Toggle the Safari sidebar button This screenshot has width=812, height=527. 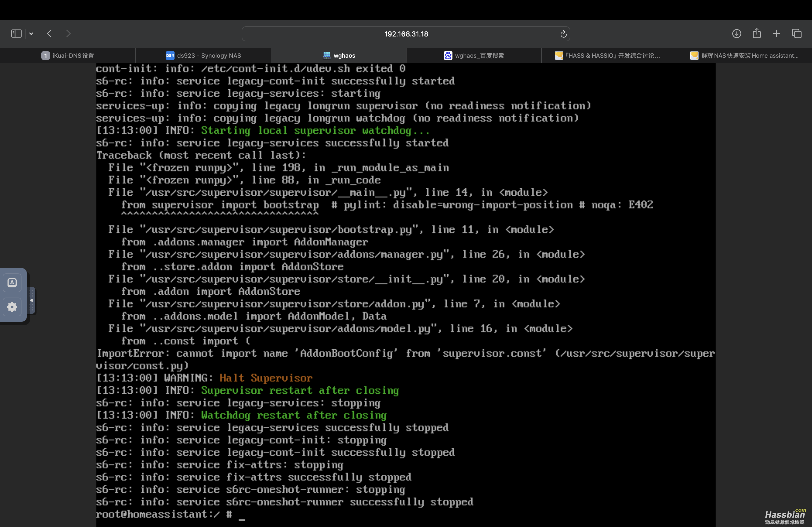(16, 33)
